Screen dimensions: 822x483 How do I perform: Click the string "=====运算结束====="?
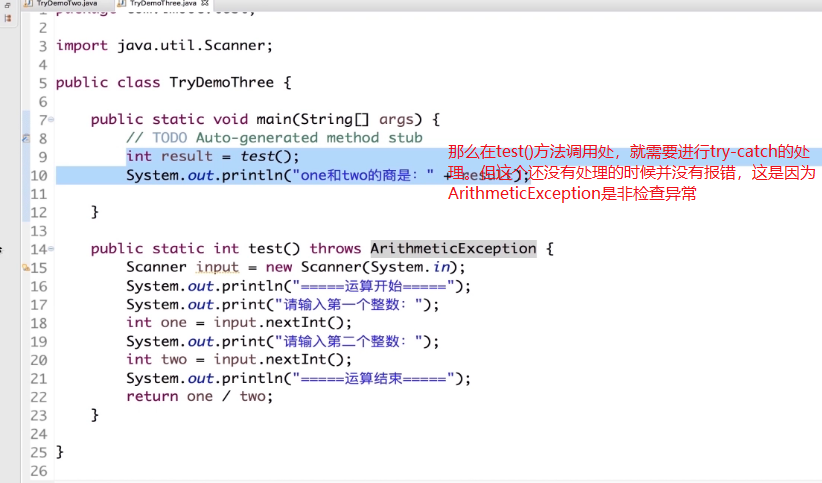pyautogui.click(x=374, y=378)
